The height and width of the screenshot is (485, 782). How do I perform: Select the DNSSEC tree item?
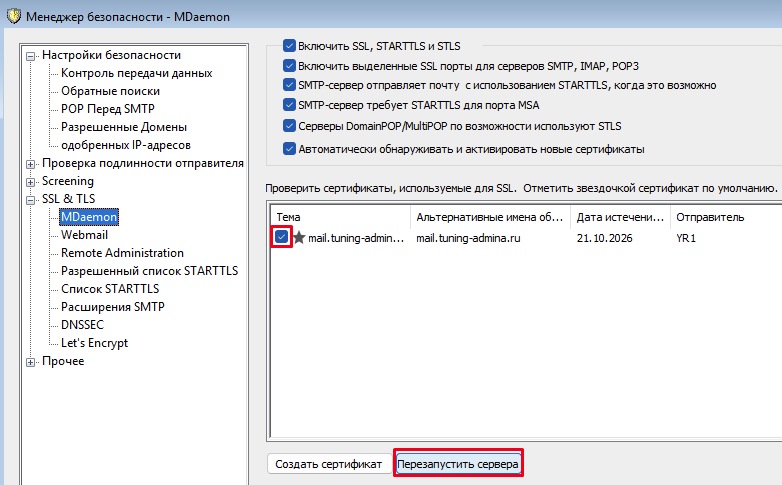(82, 325)
